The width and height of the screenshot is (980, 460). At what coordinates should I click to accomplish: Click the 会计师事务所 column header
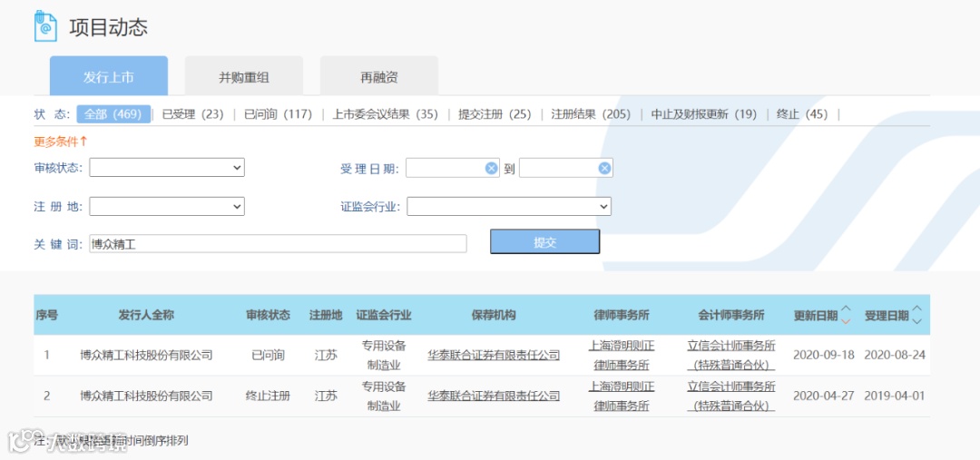(731, 315)
